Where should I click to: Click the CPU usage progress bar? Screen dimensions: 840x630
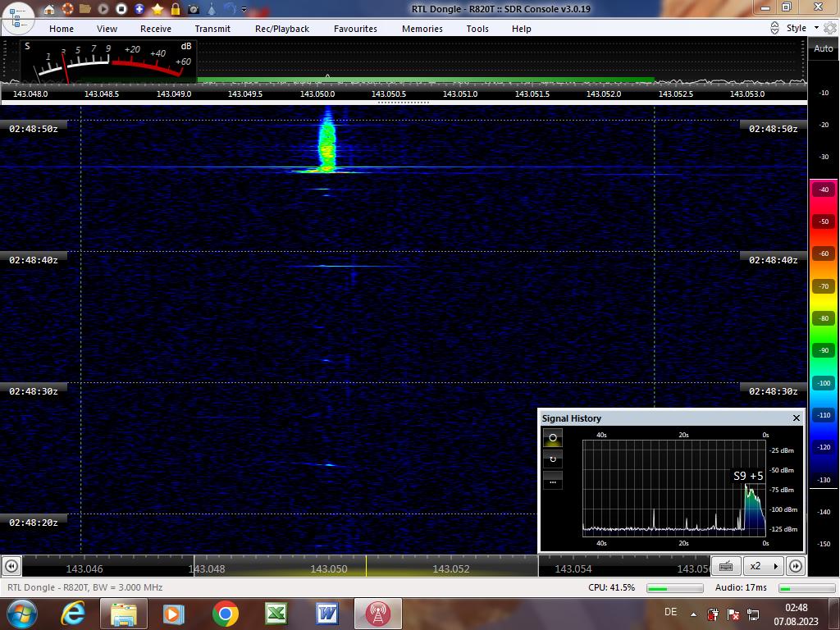(674, 588)
